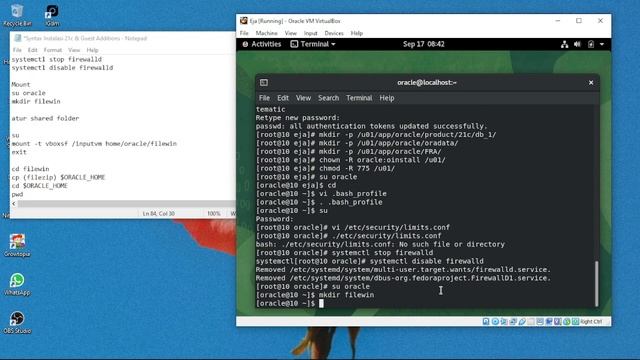Open VirtualBox View menu

click(291, 33)
